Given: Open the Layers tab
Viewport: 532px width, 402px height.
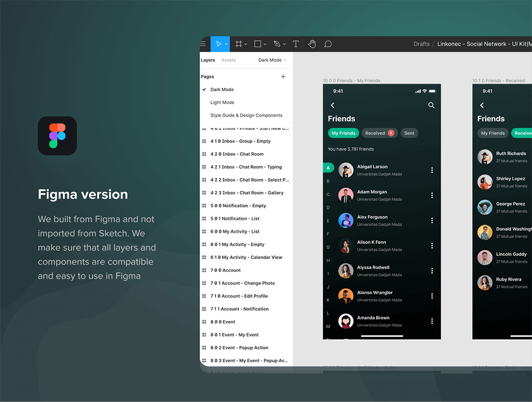Looking at the screenshot, I should (208, 60).
